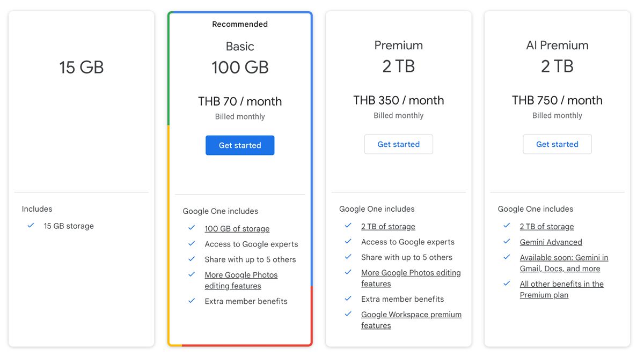The width and height of the screenshot is (644, 358).
Task: Click Get started on the Basic plan
Action: 240,145
